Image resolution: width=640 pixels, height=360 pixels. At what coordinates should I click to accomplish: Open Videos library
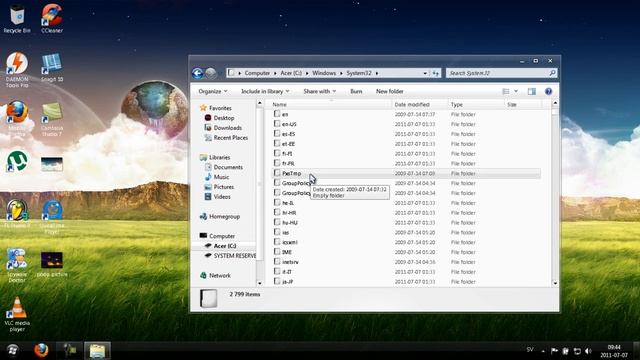tap(222, 196)
